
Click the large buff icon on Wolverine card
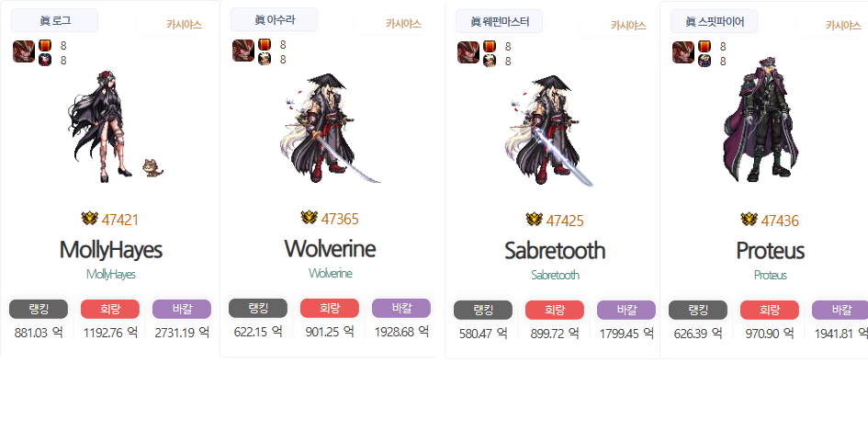coord(243,51)
